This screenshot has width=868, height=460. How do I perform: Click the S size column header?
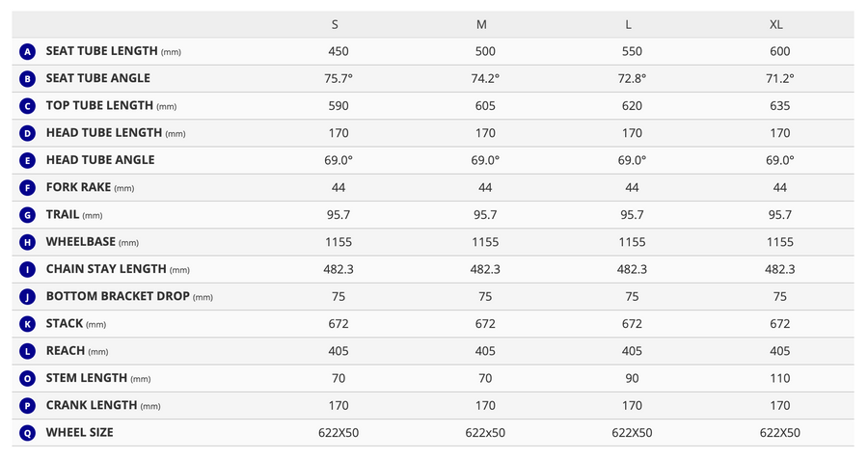coord(335,25)
